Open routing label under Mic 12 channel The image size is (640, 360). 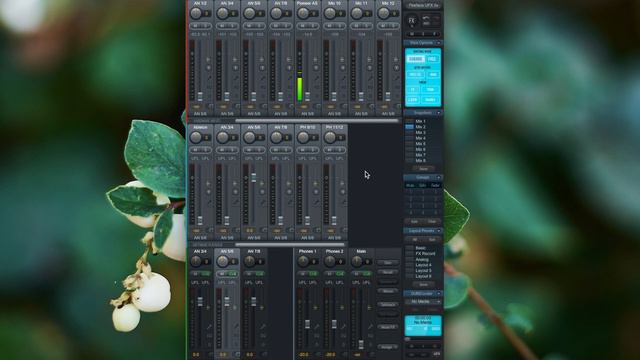coord(388,113)
